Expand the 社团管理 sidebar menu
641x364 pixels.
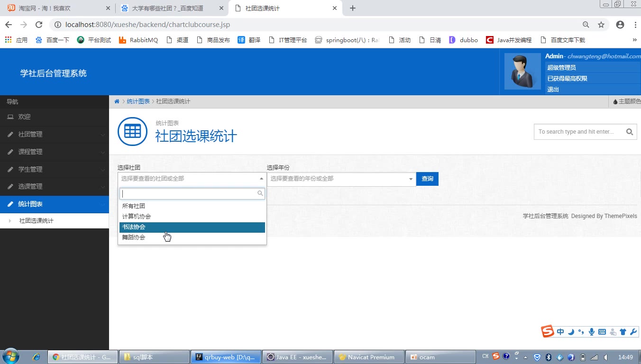[55, 135]
